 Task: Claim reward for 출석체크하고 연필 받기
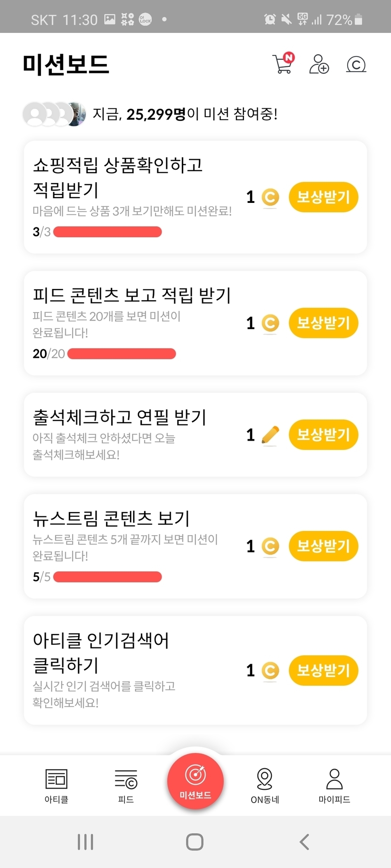coord(323,434)
